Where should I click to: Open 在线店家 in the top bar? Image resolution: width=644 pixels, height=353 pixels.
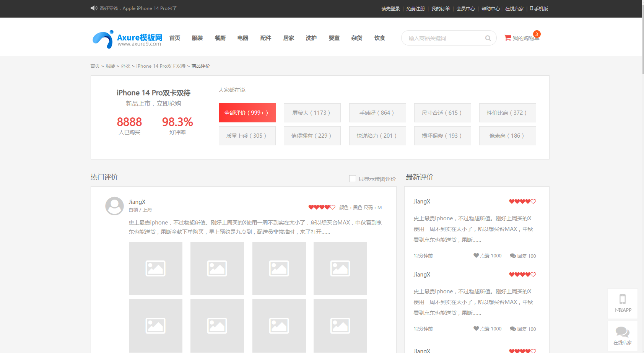514,8
